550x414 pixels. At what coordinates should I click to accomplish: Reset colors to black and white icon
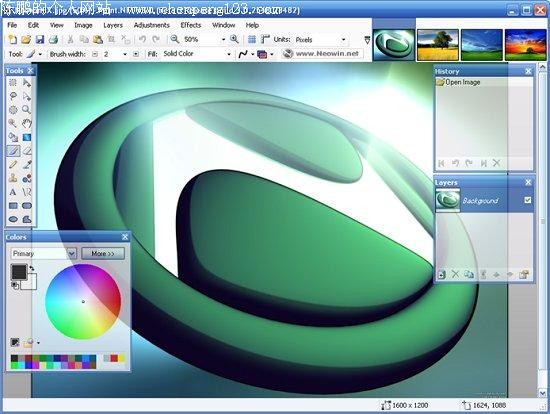15,285
